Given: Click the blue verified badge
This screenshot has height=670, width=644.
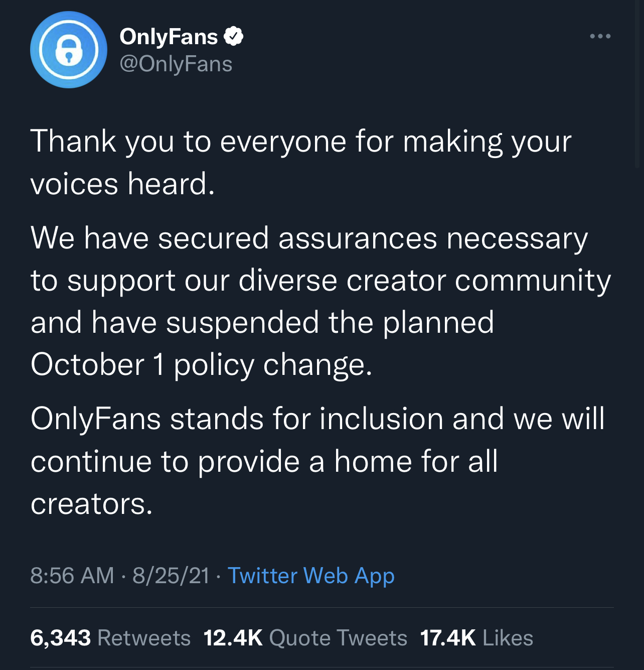Looking at the screenshot, I should pyautogui.click(x=233, y=37).
